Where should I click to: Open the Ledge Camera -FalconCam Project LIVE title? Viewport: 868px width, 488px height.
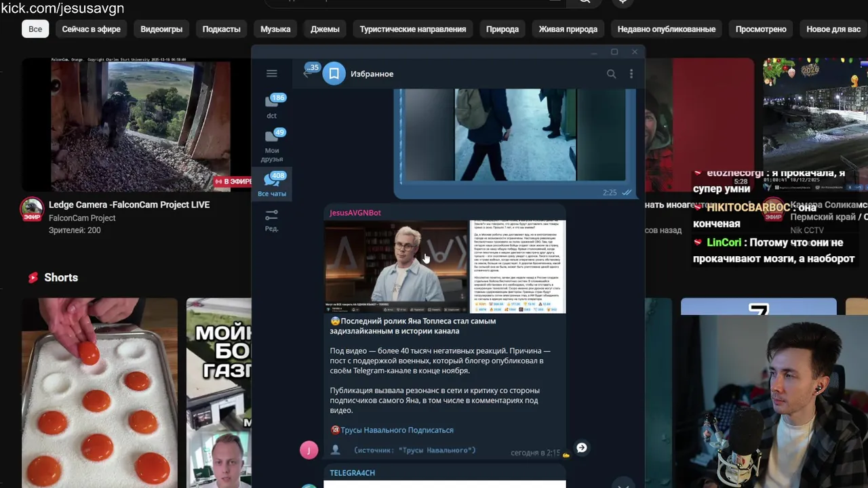(129, 205)
